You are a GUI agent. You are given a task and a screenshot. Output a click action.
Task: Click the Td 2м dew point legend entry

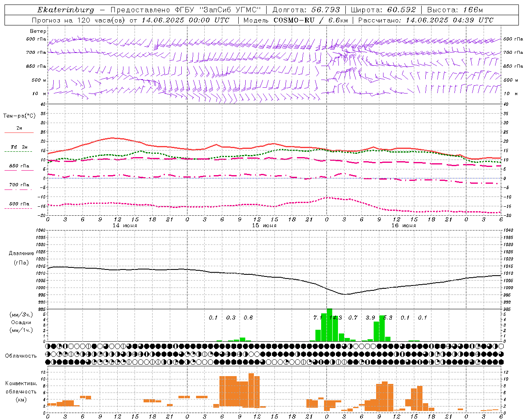point(19,147)
